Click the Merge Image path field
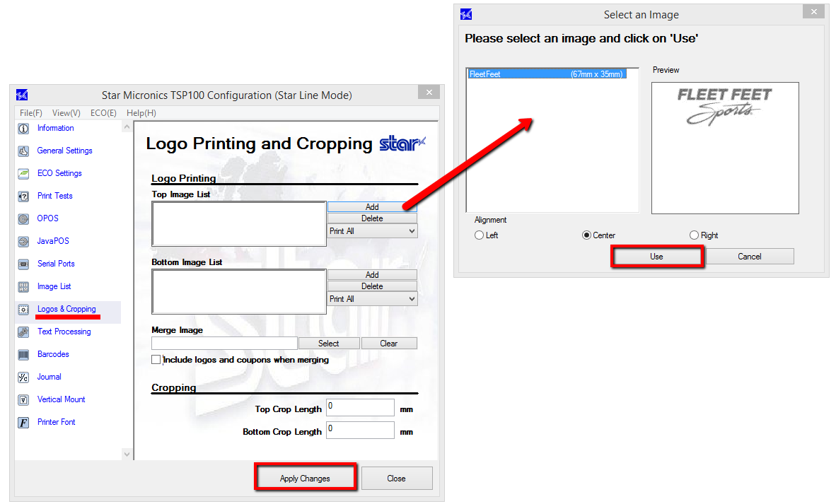The image size is (836, 504). click(224, 344)
